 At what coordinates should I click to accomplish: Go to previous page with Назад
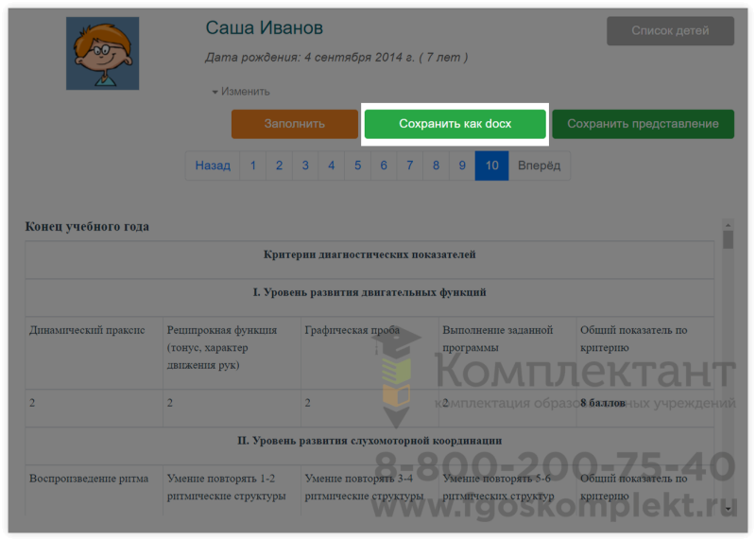[x=213, y=166]
